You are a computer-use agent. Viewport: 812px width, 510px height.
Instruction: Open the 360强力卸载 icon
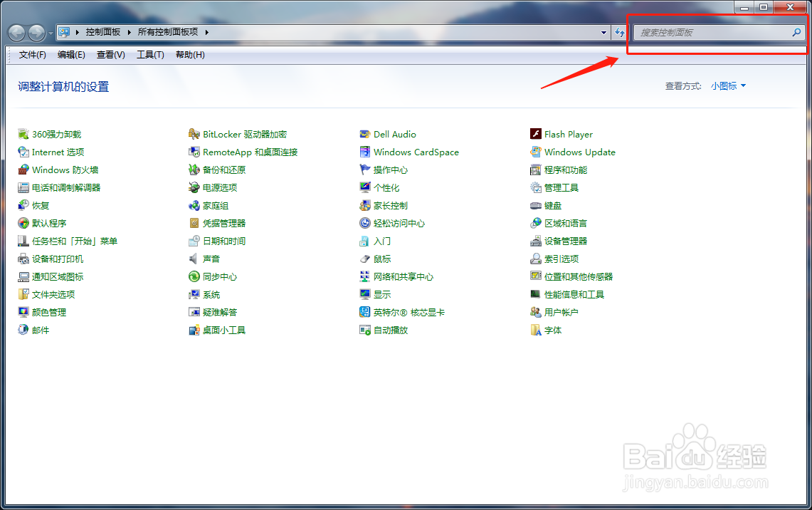[x=23, y=134]
